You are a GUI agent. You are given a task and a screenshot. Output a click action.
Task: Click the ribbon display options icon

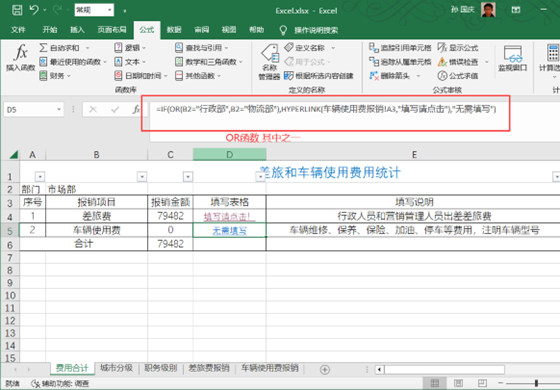[516, 10]
